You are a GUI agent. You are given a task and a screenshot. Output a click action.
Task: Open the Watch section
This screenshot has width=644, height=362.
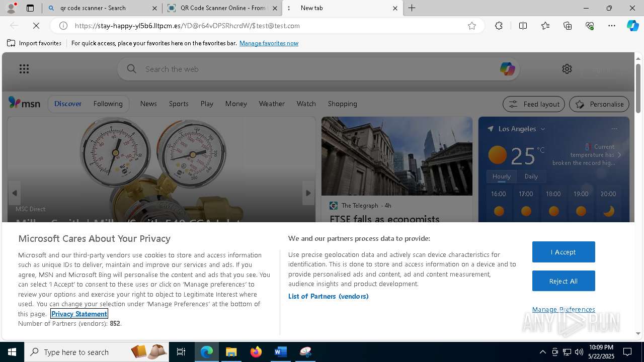[306, 104]
